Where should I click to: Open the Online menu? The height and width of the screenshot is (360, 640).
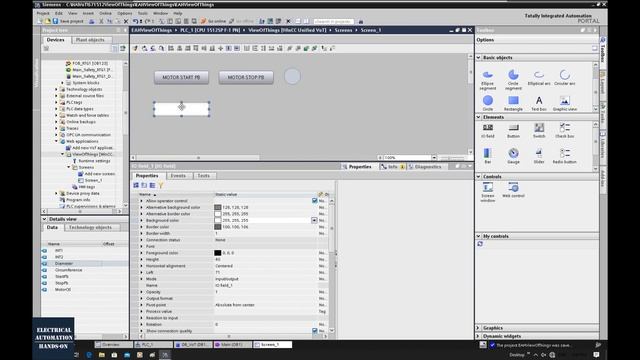pos(105,13)
